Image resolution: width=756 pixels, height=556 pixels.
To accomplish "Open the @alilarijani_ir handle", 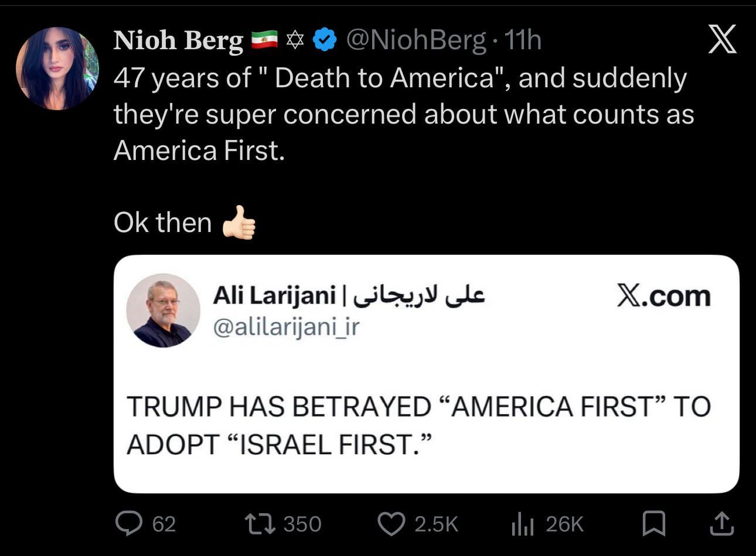I will pos(285,327).
